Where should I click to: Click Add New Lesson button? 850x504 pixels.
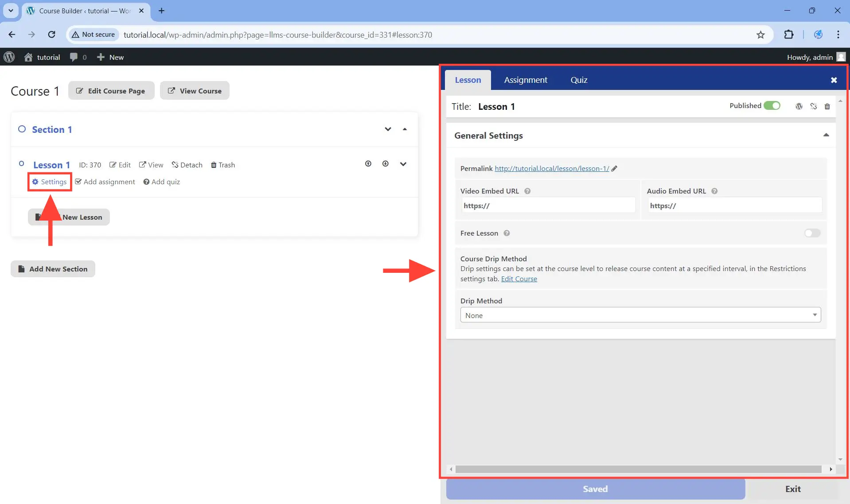coord(69,217)
